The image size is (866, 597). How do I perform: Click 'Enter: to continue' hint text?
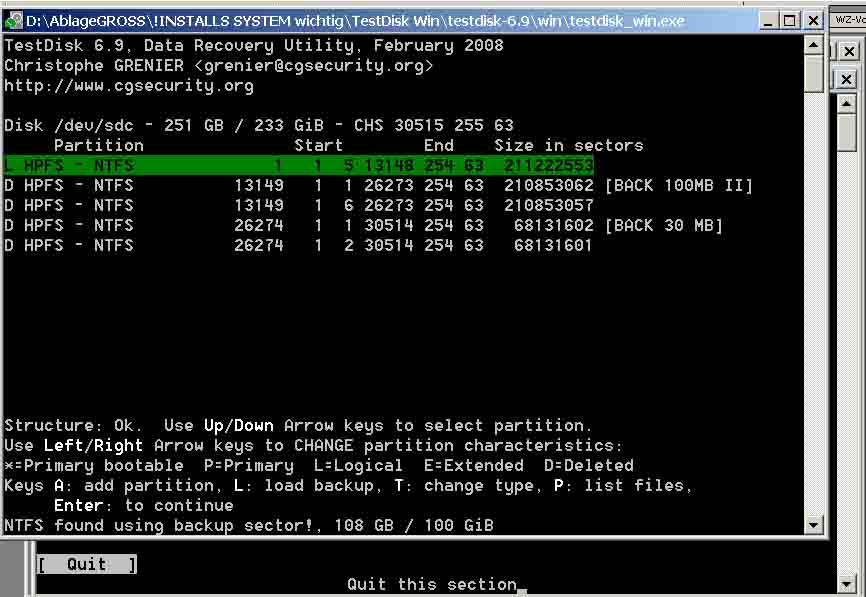144,505
